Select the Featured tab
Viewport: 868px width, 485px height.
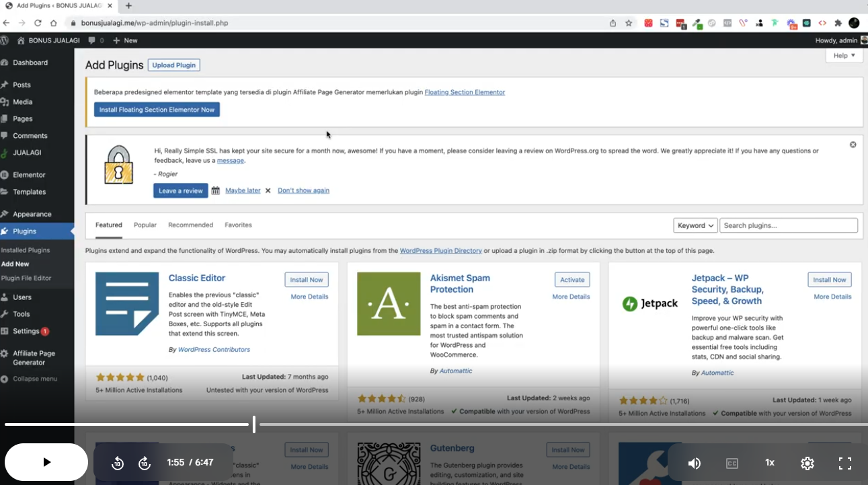click(109, 225)
